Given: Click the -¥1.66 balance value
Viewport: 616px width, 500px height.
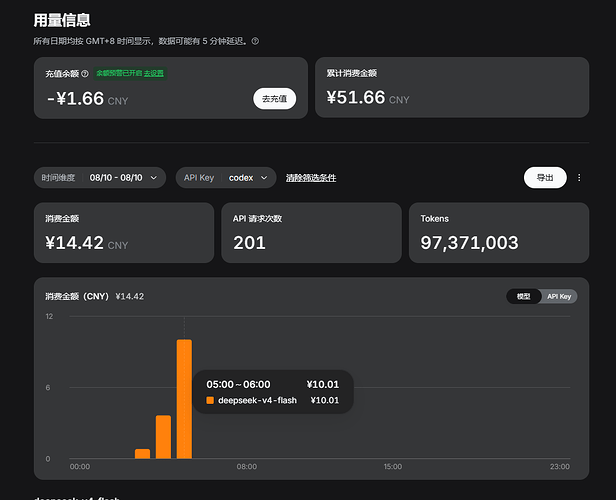Looking at the screenshot, I should (x=75, y=99).
